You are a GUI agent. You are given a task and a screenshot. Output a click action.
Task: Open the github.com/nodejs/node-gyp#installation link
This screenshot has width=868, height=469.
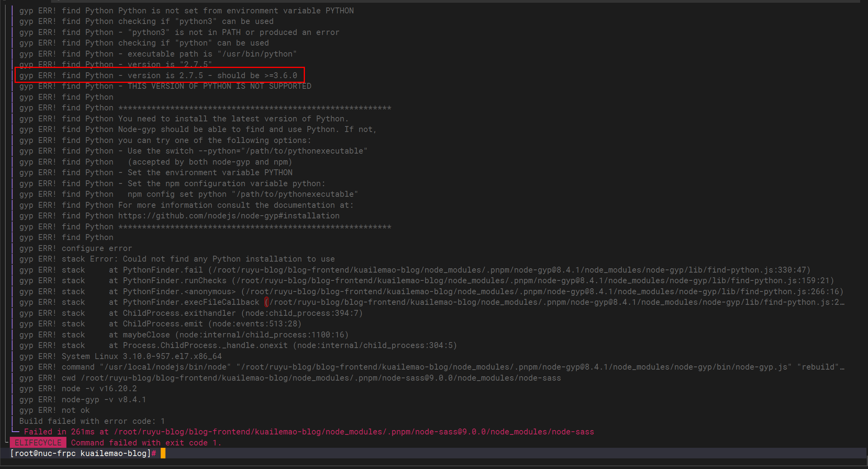229,216
